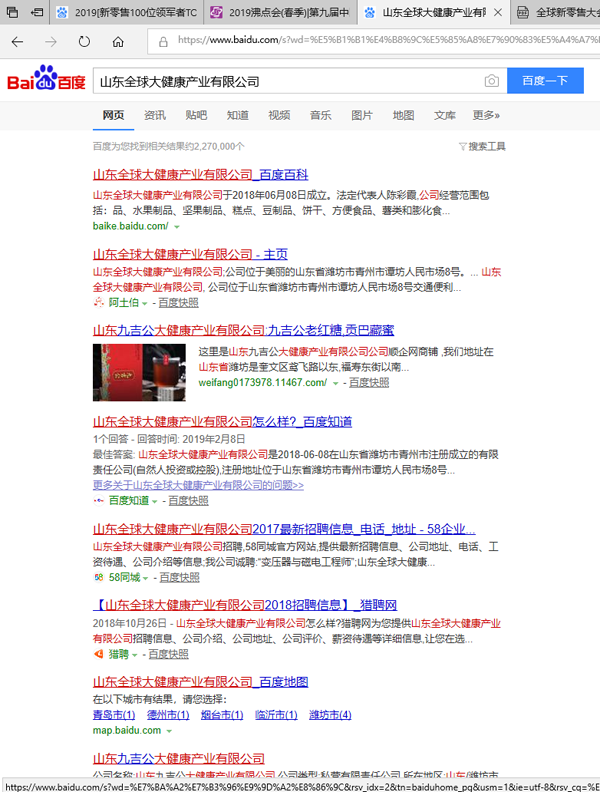The height and width of the screenshot is (792, 600).
Task: Click the 58同城 favicon icon
Action: (x=98, y=577)
